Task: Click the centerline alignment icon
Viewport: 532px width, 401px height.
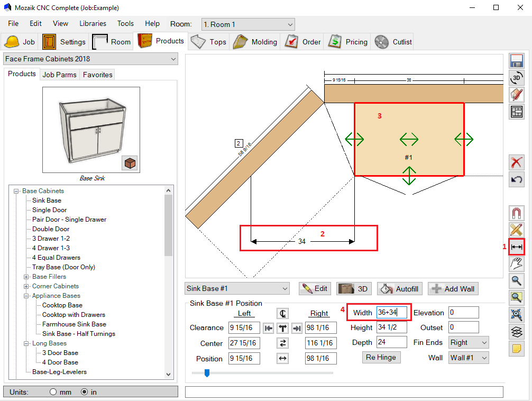Action: point(283,313)
